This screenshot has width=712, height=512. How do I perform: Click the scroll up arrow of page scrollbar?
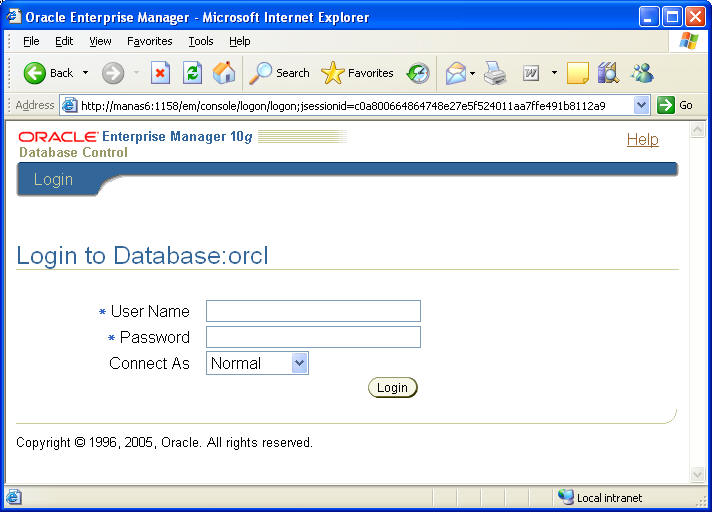point(697,130)
